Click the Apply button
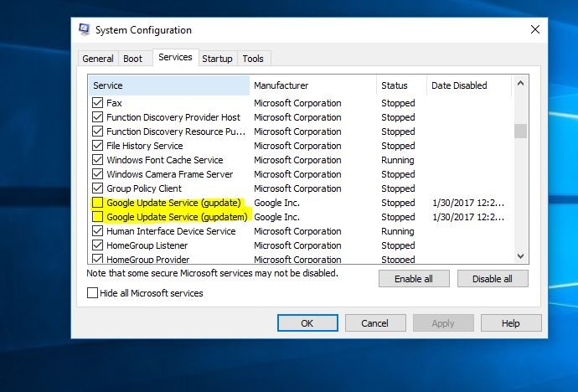The image size is (578, 392). [x=443, y=323]
